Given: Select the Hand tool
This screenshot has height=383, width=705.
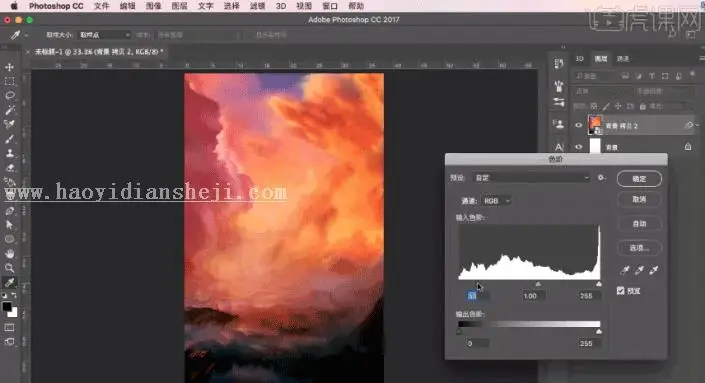Looking at the screenshot, I should pos(9,254).
